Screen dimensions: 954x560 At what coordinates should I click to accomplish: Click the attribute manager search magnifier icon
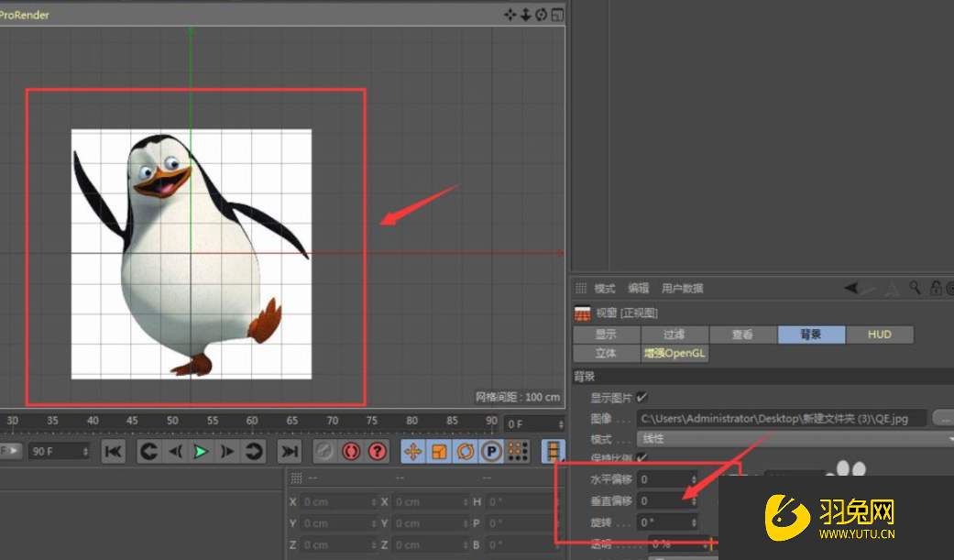(915, 288)
